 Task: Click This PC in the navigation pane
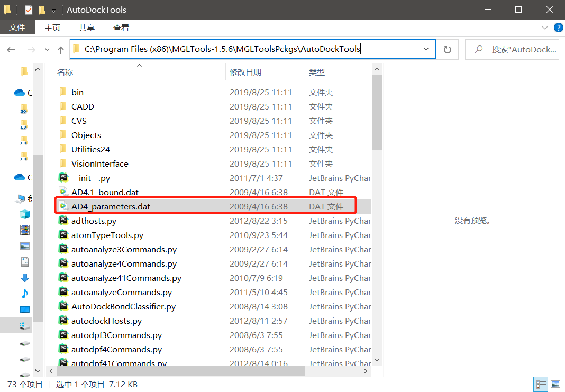click(24, 198)
